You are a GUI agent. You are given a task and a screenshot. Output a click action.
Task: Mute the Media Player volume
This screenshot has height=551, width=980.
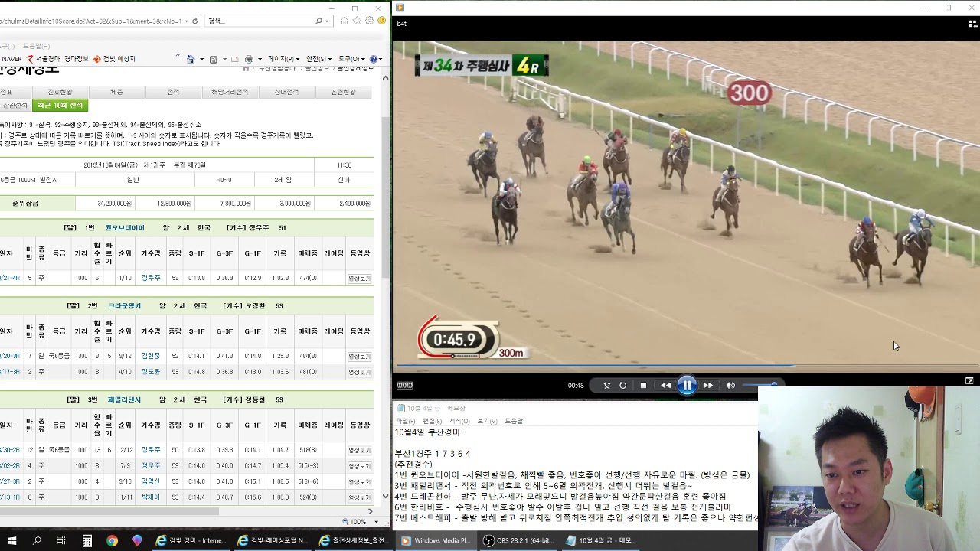pos(730,386)
